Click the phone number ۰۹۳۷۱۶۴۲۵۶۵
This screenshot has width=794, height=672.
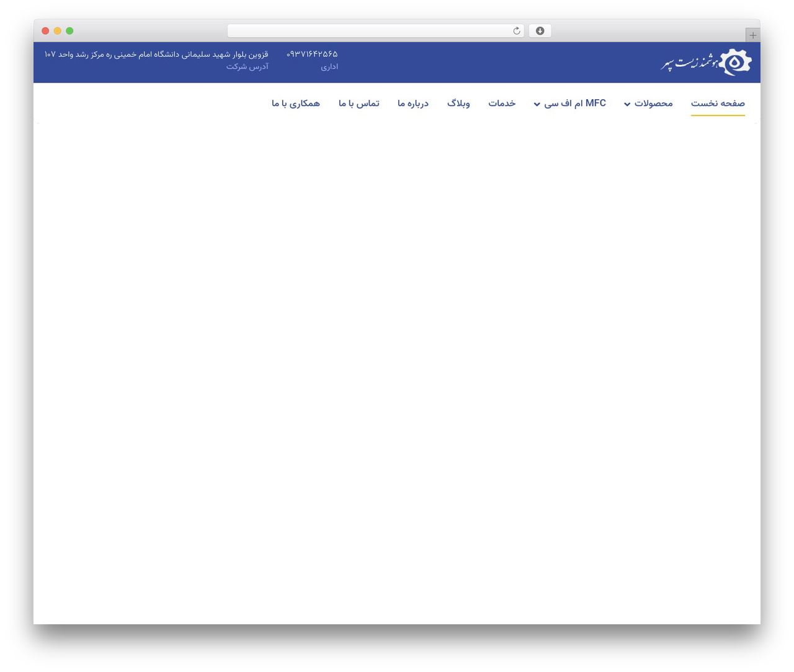click(312, 55)
